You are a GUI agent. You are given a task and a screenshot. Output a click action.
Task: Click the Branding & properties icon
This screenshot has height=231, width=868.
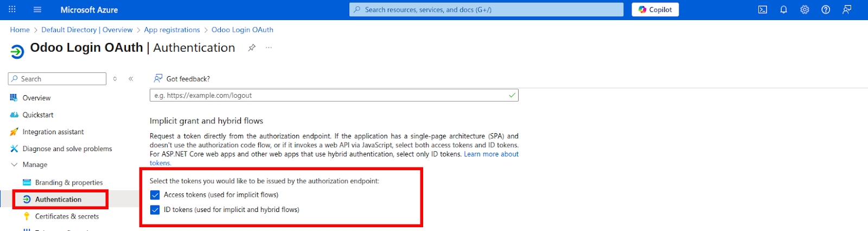[27, 183]
